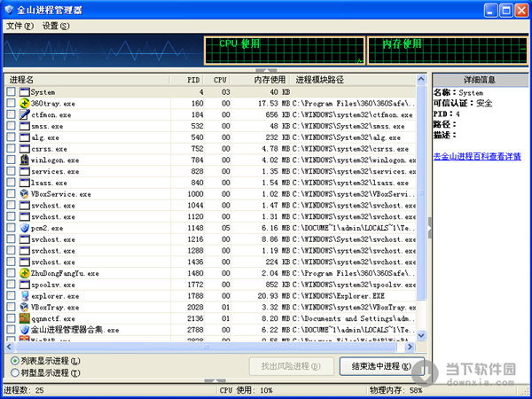This screenshot has height=399, width=532.
Task: Click the PID value 2788
Action: click(195, 330)
